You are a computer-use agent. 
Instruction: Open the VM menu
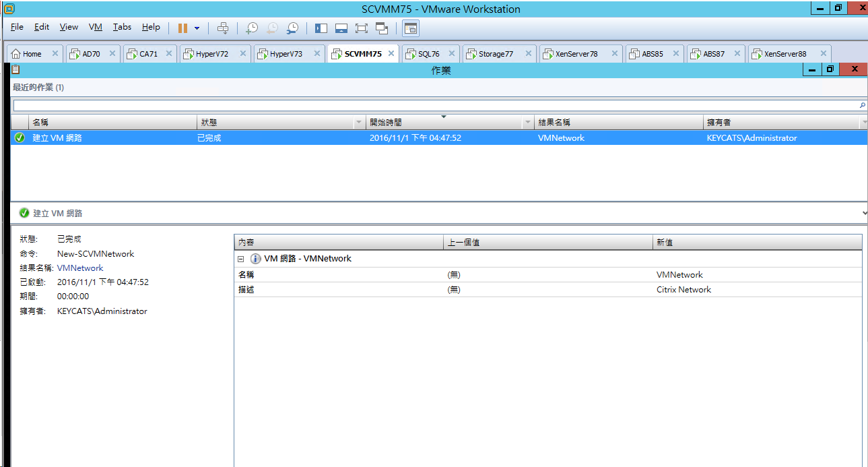point(96,27)
